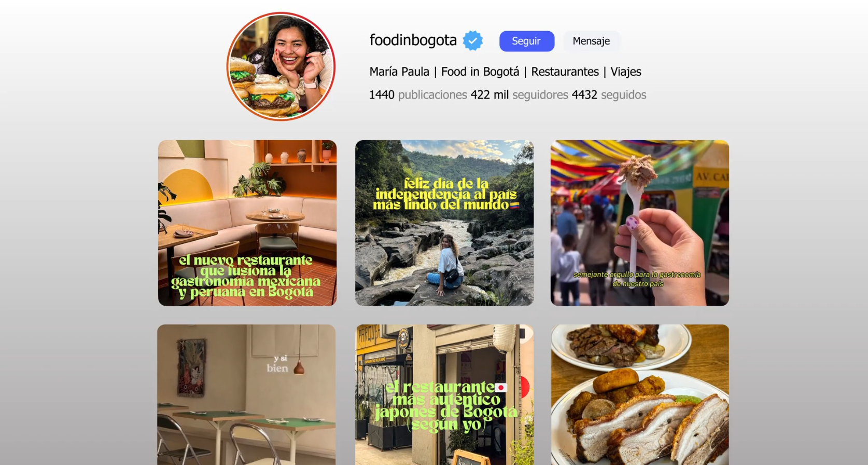Viewport: 868px width, 465px height.
Task: Open the 4432 seguidos list
Action: (x=609, y=95)
